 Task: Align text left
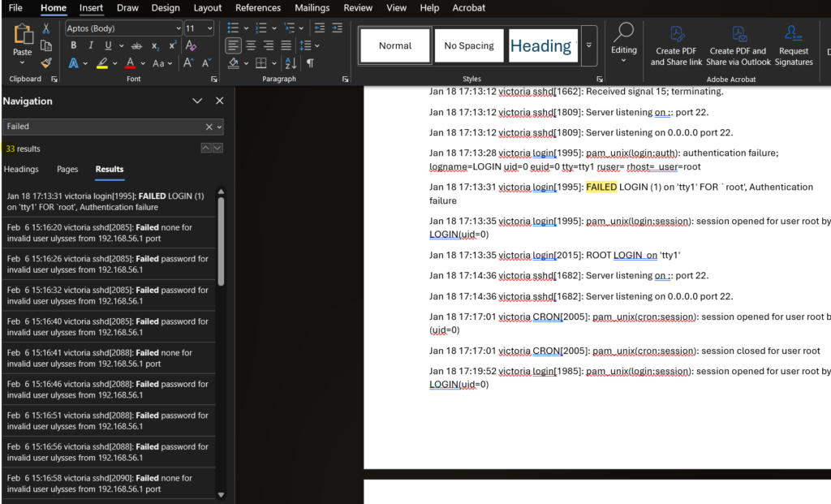(x=233, y=45)
